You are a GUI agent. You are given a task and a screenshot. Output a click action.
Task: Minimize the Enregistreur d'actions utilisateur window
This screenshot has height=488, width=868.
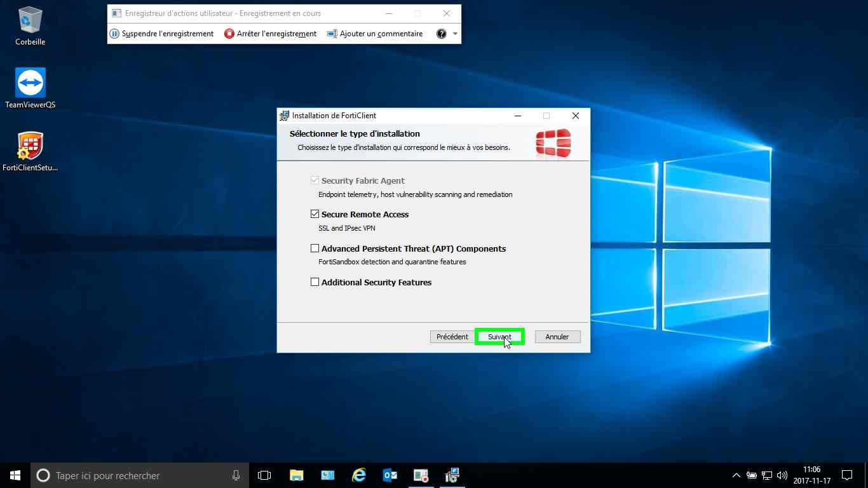tap(388, 13)
